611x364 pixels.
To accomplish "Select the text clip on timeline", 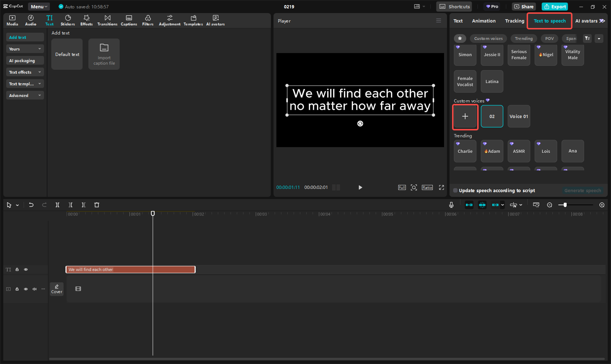I will pos(130,270).
